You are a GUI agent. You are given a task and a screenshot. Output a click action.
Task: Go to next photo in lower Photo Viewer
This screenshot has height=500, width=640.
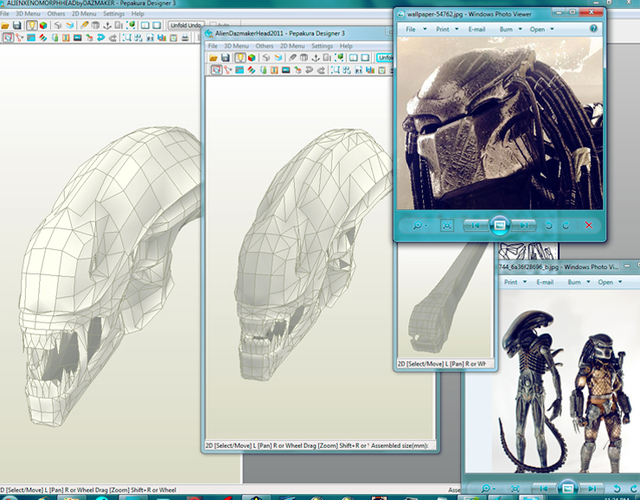[592, 489]
